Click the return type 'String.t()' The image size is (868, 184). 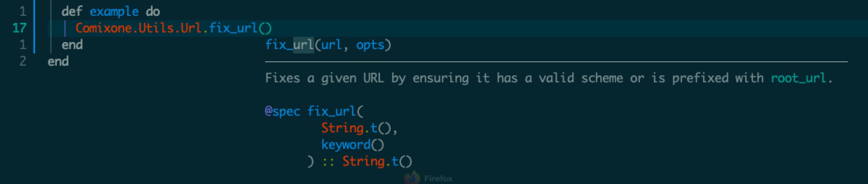[x=377, y=161]
